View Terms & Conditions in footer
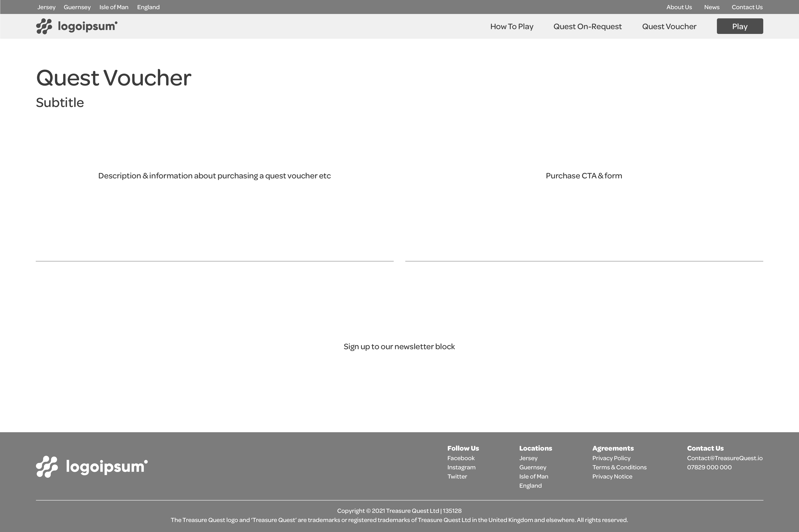This screenshot has height=532, width=799. click(619, 467)
